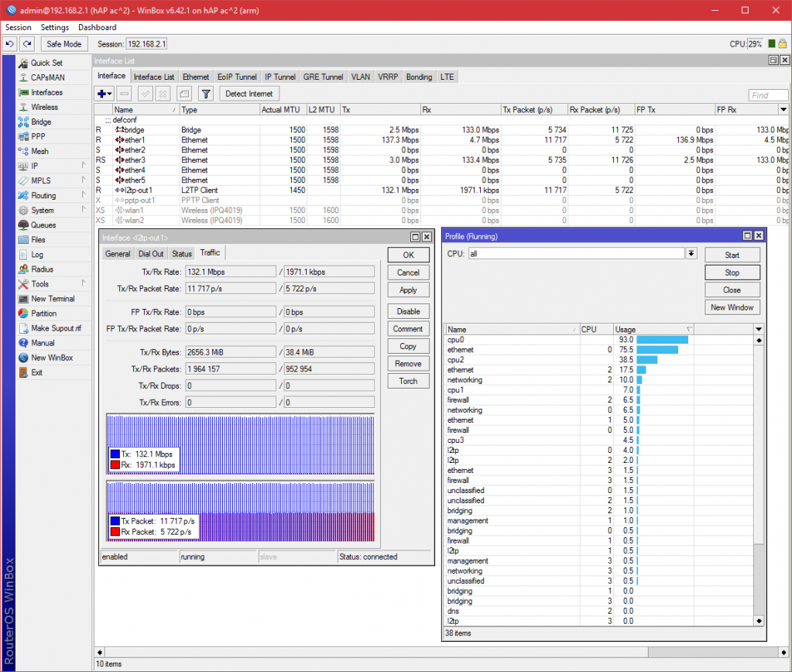Enable selected interface using the checkmark icon
The height and width of the screenshot is (672, 792).
[145, 93]
